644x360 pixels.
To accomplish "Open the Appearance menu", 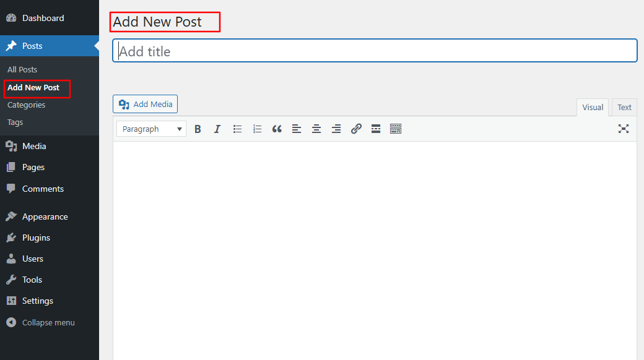I will point(50,216).
